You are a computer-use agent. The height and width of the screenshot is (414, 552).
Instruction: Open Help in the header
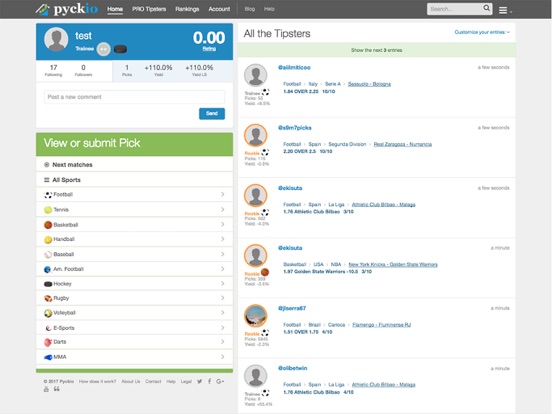(269, 9)
